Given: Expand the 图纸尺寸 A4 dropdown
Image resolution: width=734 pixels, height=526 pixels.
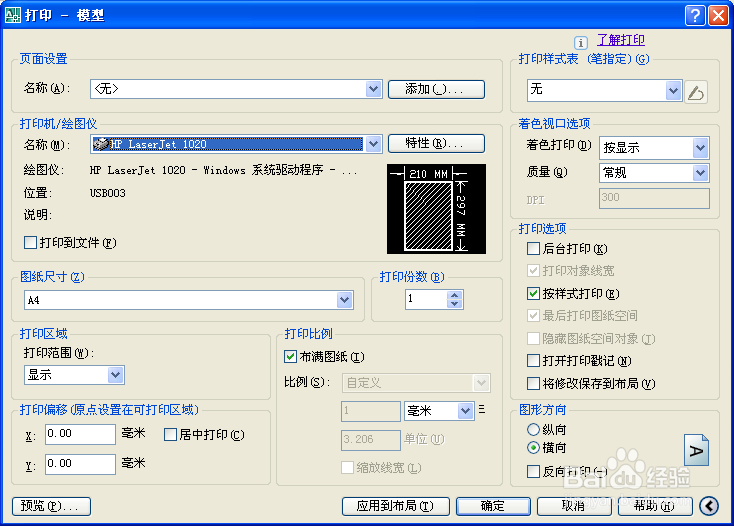Looking at the screenshot, I should click(345, 300).
